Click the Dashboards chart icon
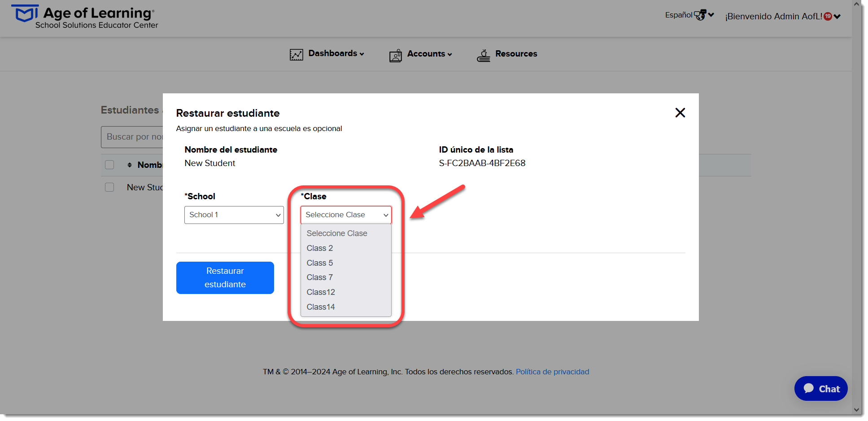 pyautogui.click(x=297, y=55)
